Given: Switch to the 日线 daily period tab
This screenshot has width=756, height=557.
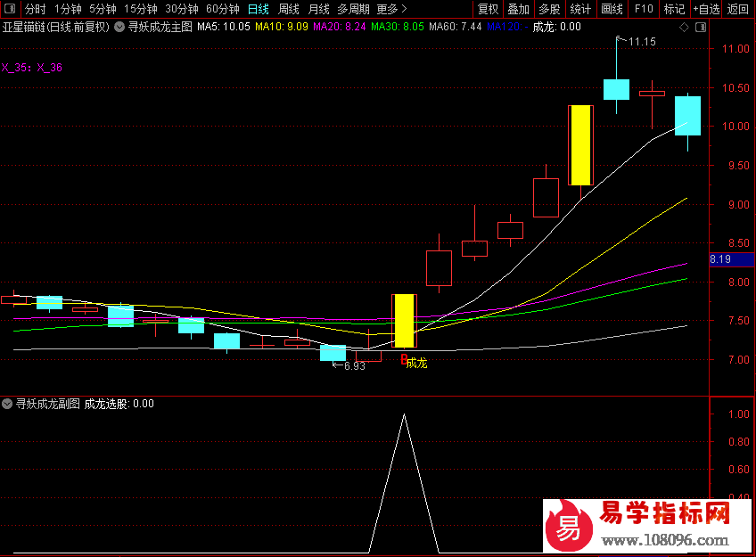Looking at the screenshot, I should click(x=258, y=9).
